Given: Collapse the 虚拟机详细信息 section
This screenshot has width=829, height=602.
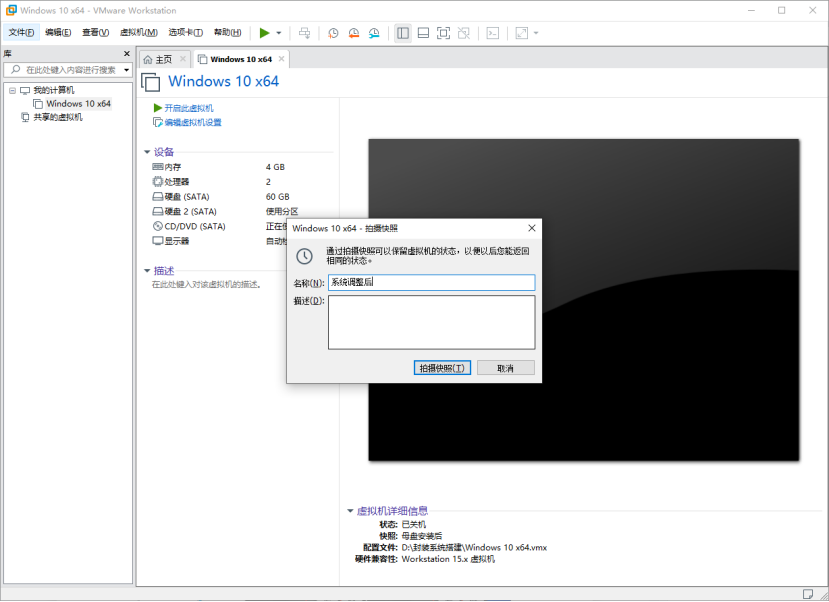Looking at the screenshot, I should (350, 511).
